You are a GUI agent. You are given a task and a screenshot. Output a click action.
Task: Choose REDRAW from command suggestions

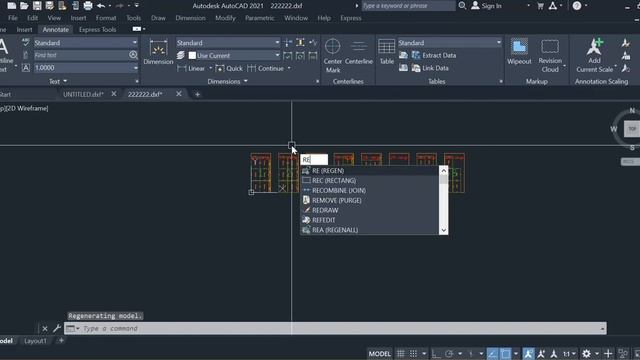[x=369, y=210]
